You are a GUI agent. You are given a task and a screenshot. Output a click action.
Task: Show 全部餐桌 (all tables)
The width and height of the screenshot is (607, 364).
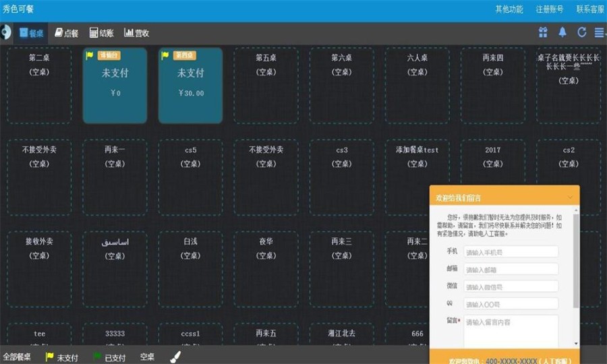point(17,357)
